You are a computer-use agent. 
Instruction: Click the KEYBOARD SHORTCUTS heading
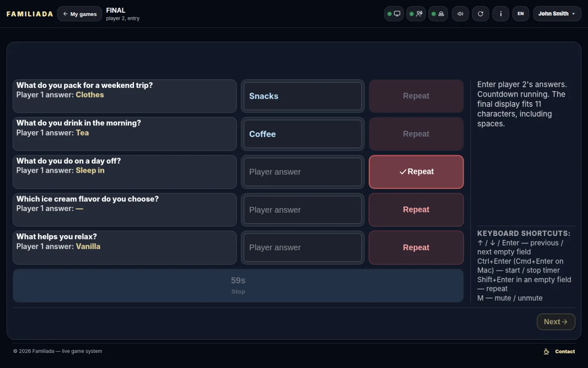point(524,233)
